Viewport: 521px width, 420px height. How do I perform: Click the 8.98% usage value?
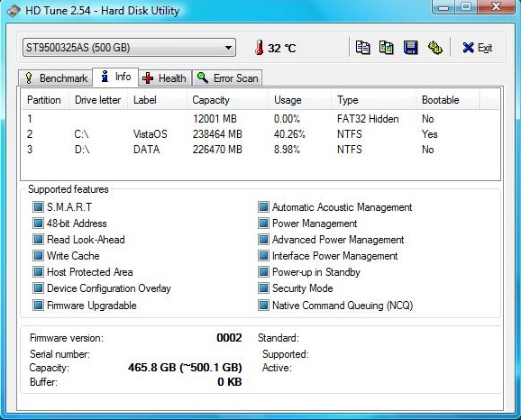coord(287,150)
